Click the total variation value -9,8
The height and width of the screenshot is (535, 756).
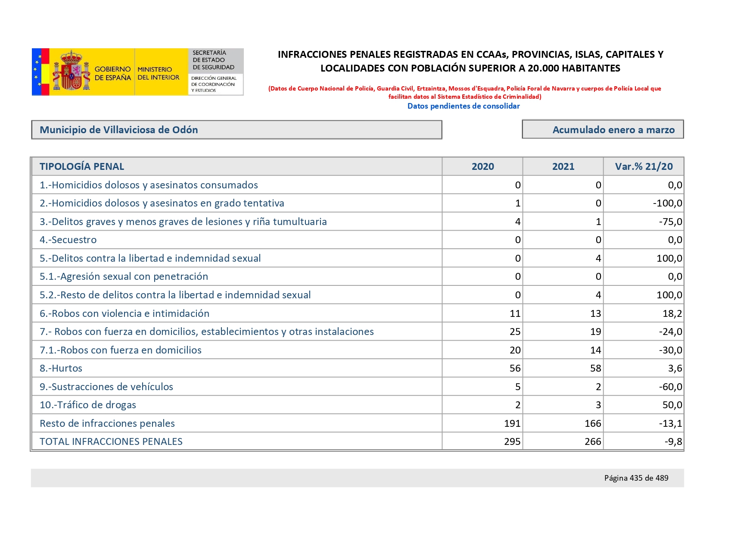[673, 441]
